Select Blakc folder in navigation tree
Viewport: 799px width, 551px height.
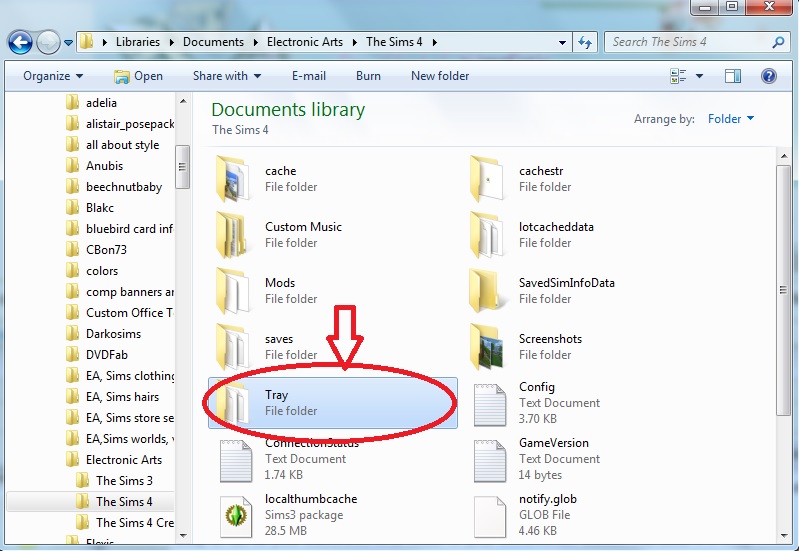pos(100,208)
